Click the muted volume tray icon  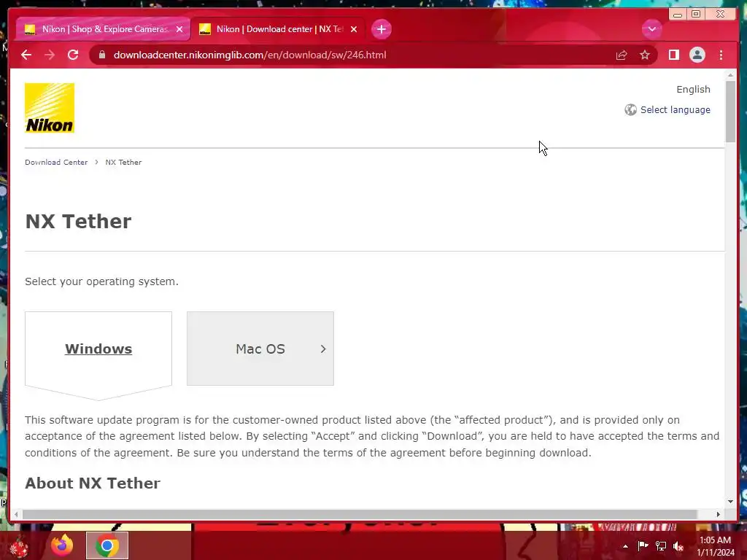(x=678, y=546)
